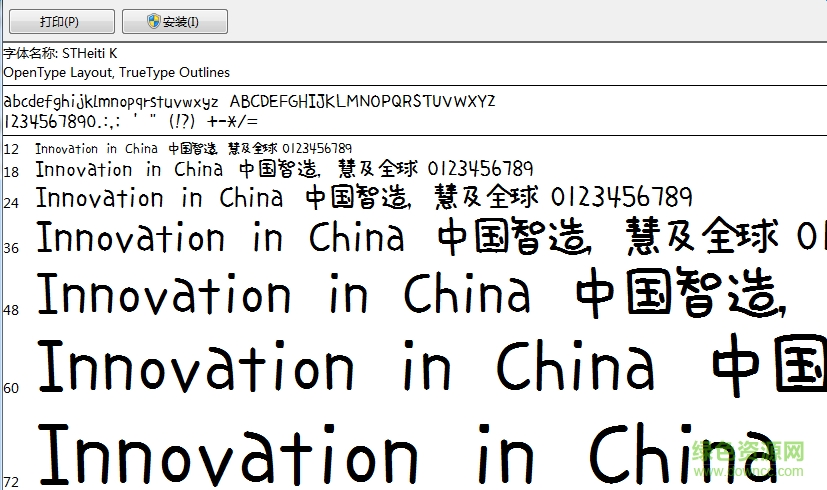Image resolution: width=827 pixels, height=490 pixels.
Task: Click the 60-point 'Innovation in China' sample
Action: 346,366
